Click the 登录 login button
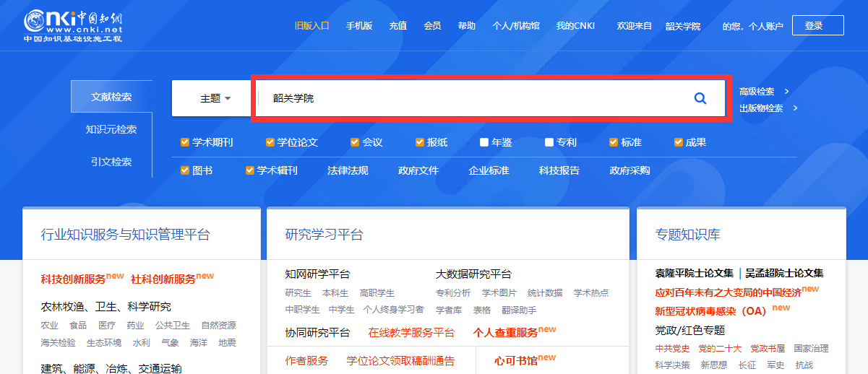This screenshot has width=868, height=374. [817, 25]
